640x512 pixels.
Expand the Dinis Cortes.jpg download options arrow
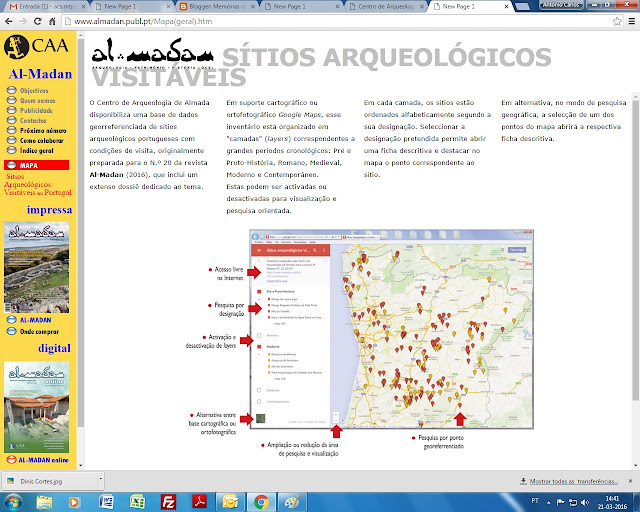coord(100,478)
